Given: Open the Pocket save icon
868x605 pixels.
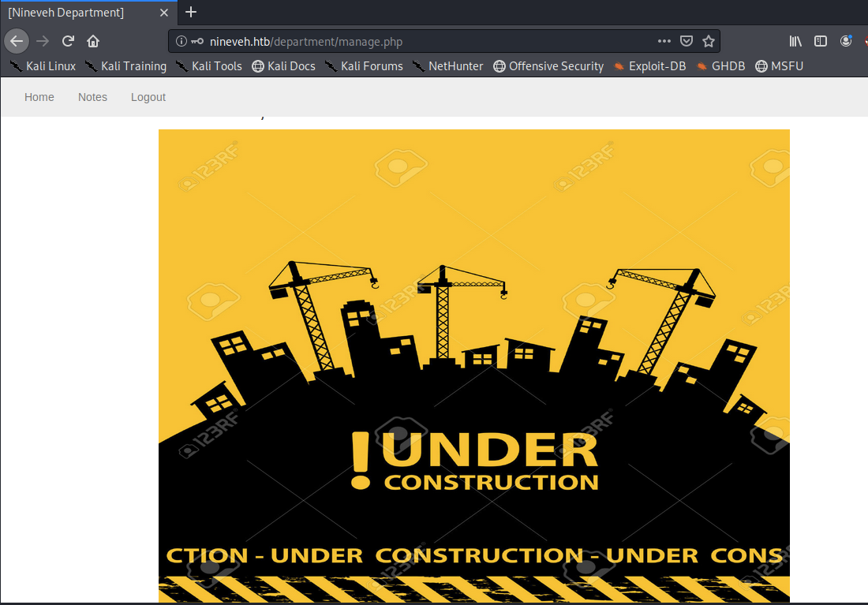Looking at the screenshot, I should tap(687, 41).
